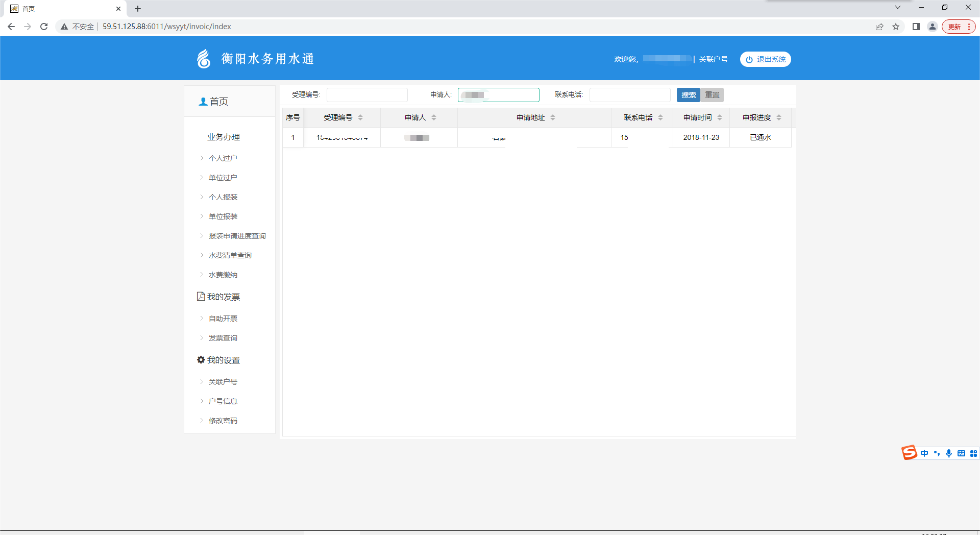980x535 pixels.
Task: Open the browser profile avatar icon
Action: coord(933,27)
